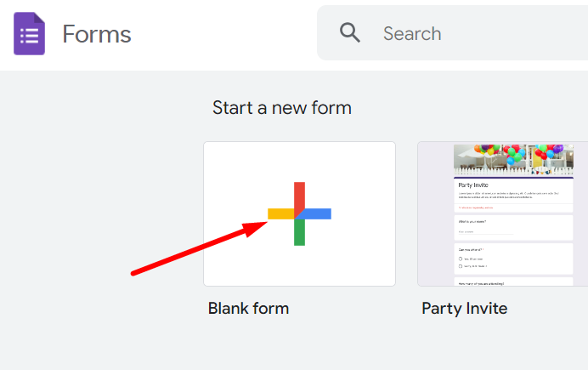Click the Forms title text

coord(97,34)
